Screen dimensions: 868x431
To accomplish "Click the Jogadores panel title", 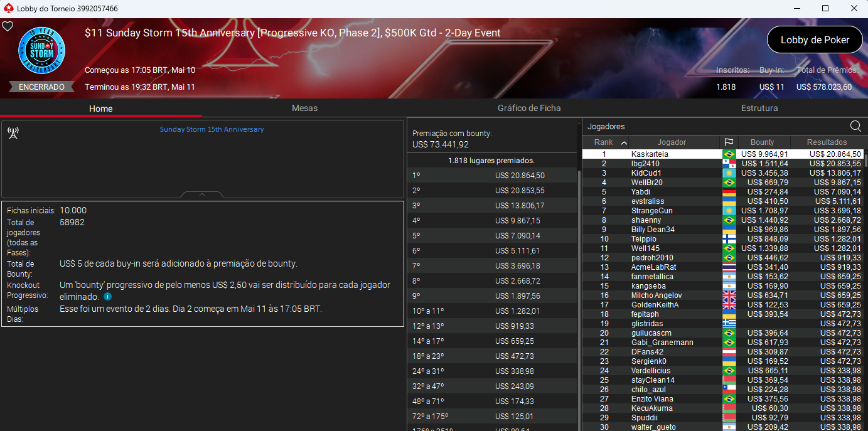I will [606, 127].
